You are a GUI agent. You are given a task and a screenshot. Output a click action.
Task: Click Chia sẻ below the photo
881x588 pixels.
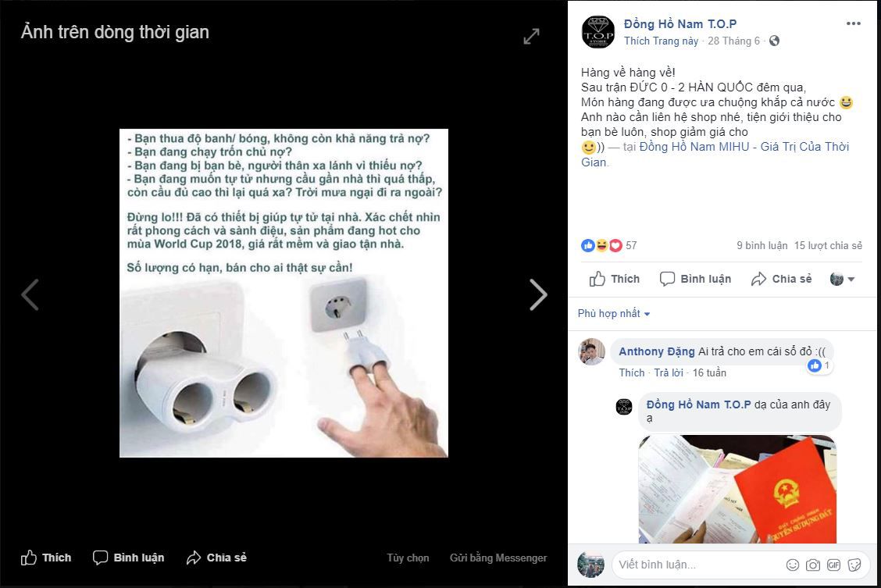[x=216, y=558]
